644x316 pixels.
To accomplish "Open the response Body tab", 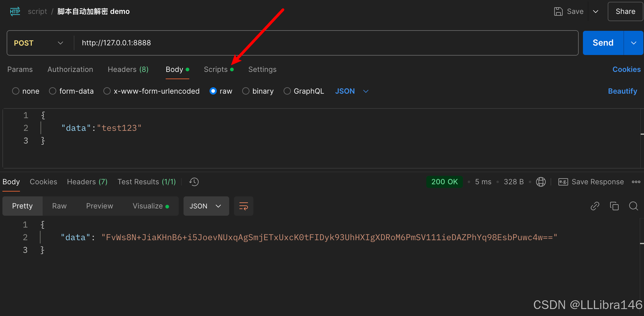I will pyautogui.click(x=11, y=182).
